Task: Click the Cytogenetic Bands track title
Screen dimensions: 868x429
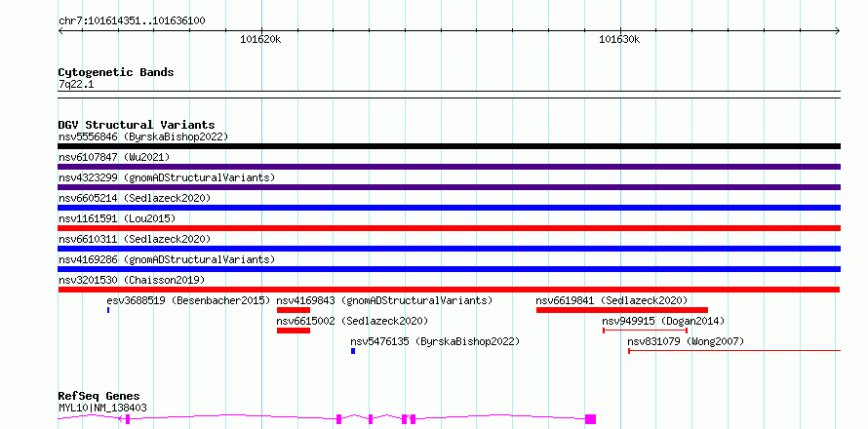Action: [x=116, y=72]
